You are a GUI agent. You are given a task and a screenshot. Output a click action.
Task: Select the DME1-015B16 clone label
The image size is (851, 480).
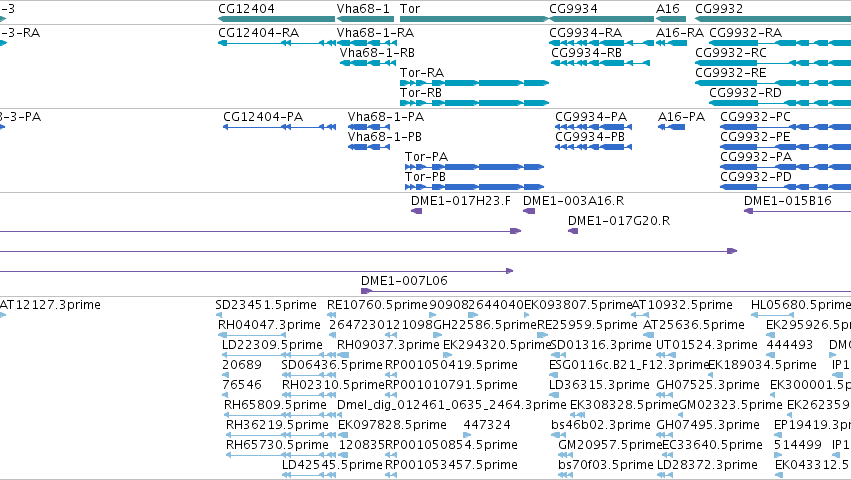(788, 201)
